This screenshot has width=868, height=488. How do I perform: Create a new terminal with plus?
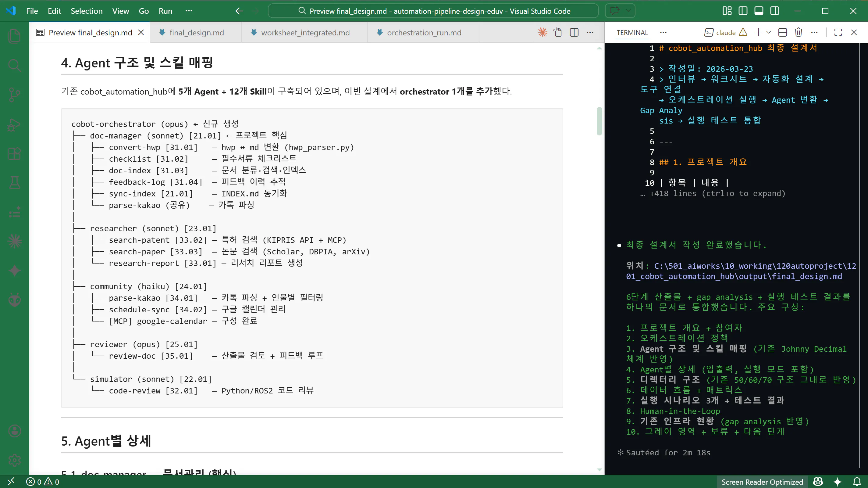759,32
